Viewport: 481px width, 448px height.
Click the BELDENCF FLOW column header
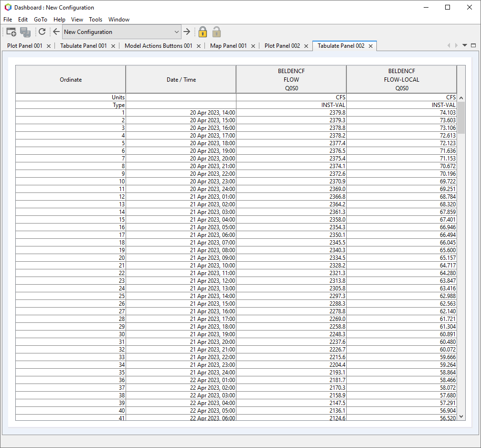(291, 79)
